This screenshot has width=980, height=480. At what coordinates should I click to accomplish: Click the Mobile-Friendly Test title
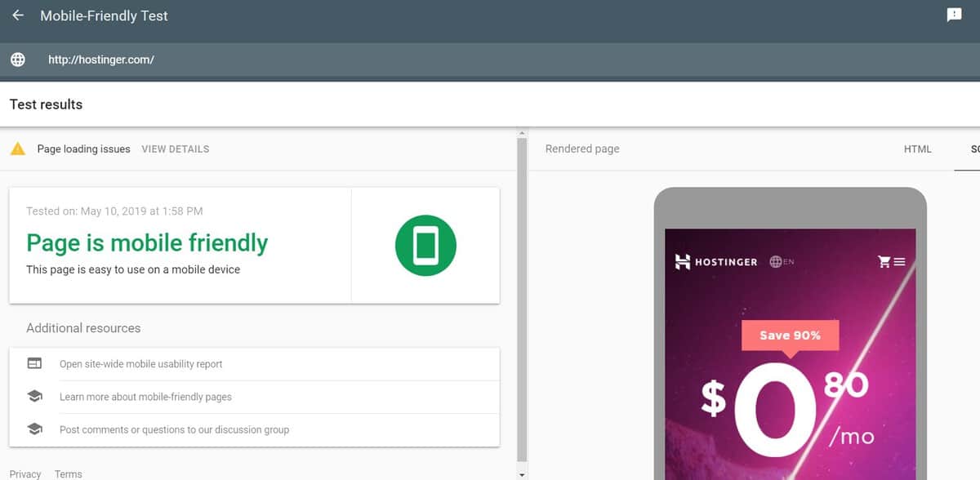[104, 16]
